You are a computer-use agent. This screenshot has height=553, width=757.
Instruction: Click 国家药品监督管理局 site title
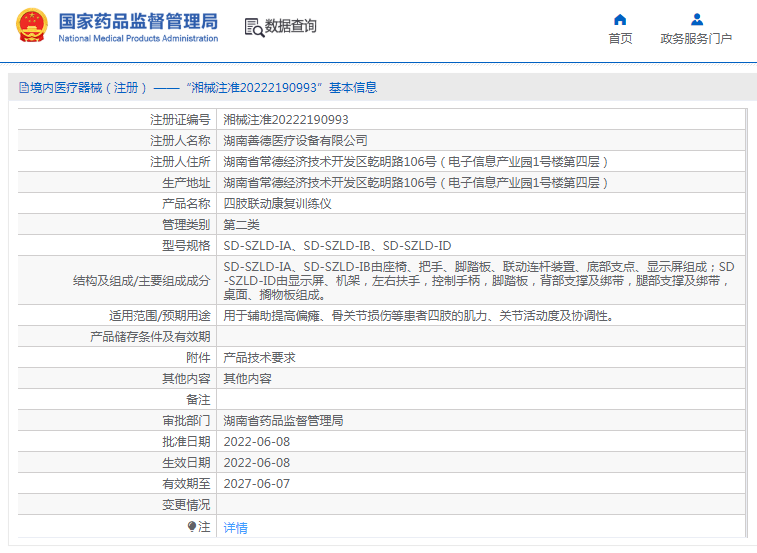click(x=138, y=22)
